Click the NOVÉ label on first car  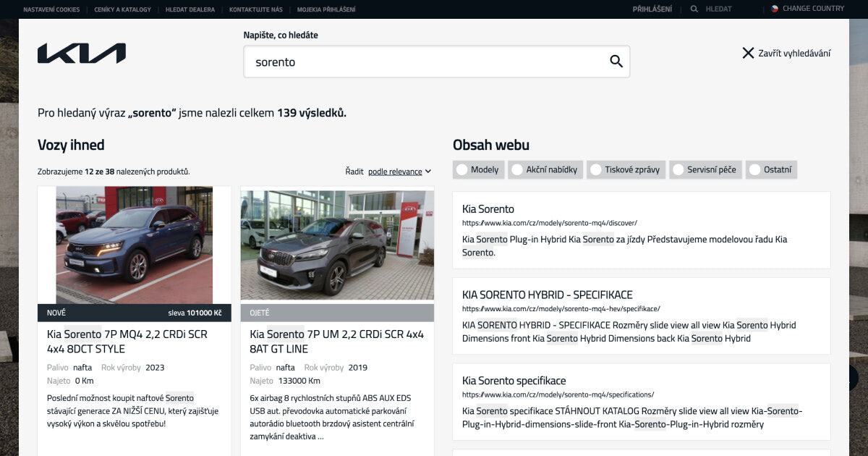coord(56,313)
